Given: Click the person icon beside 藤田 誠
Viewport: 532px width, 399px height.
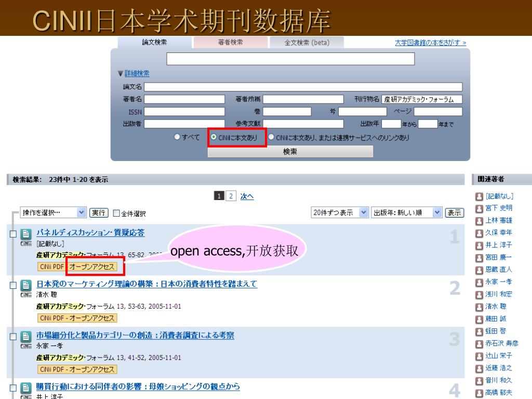Looking at the screenshot, I should pos(479,320).
